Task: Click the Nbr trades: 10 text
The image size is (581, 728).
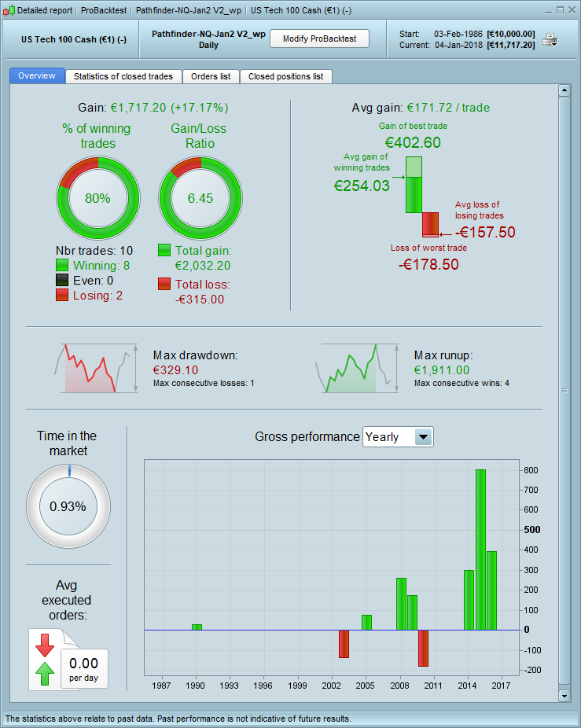Action: point(94,251)
